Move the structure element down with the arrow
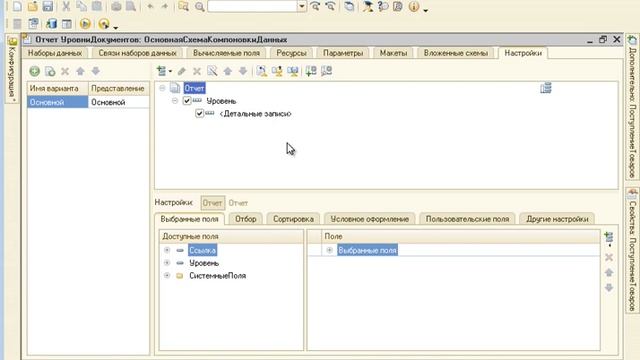Screen dimensions: 640x360 click(243, 71)
